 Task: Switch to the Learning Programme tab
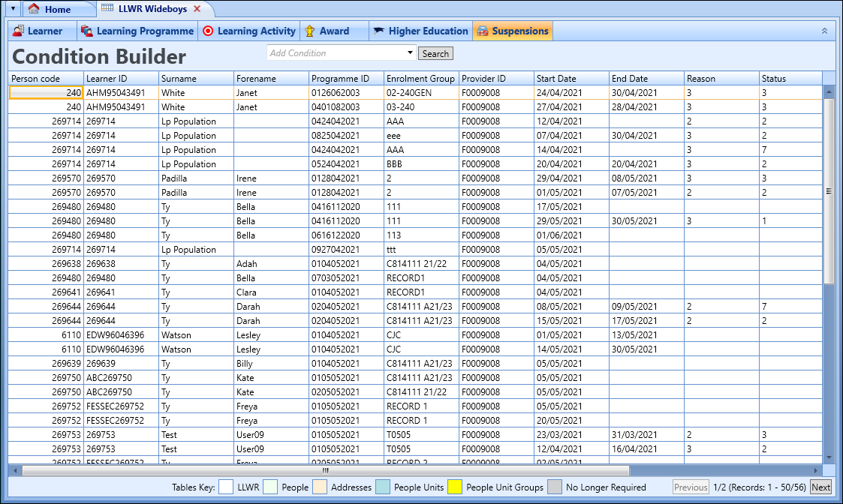point(145,31)
